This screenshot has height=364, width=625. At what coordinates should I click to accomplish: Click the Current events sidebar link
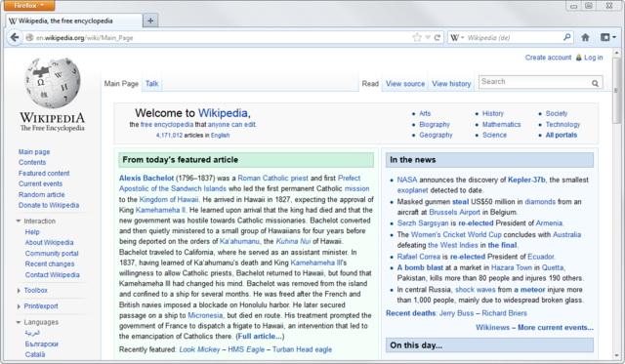coord(40,183)
